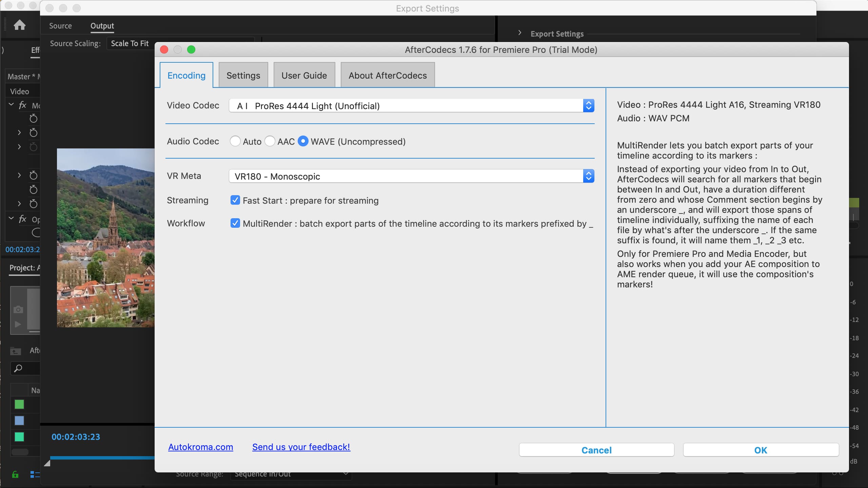Toggle the first stopwatch animation icon
Image resolution: width=868 pixels, height=488 pixels.
33,119
